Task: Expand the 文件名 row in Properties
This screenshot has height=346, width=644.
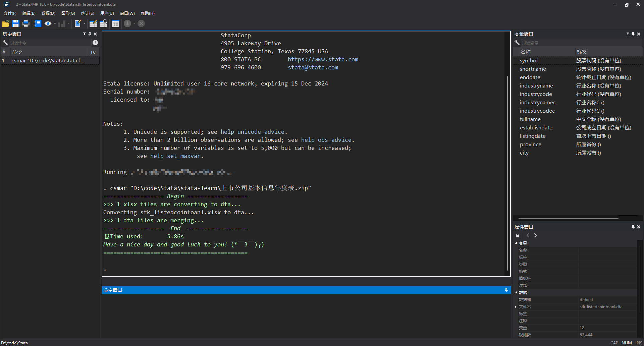Action: [516, 307]
